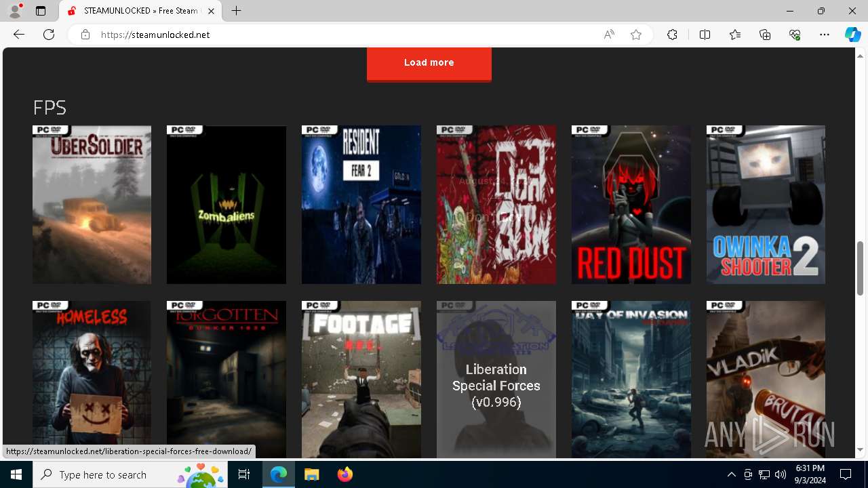Open the Day of Invasion cover
This screenshot has width=868, height=488.
(631, 380)
